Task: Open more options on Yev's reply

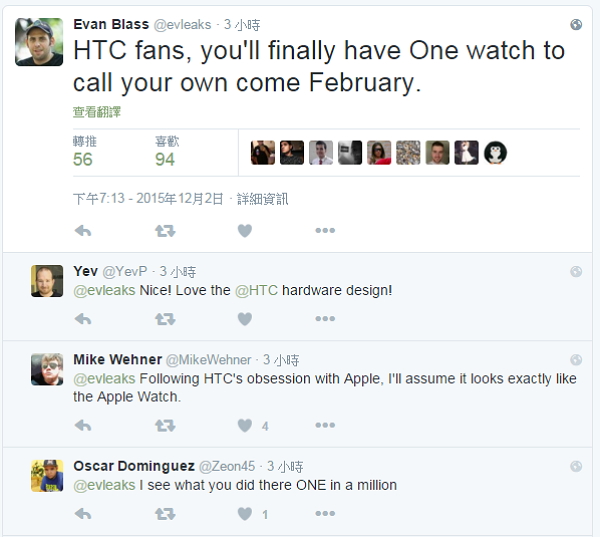Action: (x=325, y=320)
